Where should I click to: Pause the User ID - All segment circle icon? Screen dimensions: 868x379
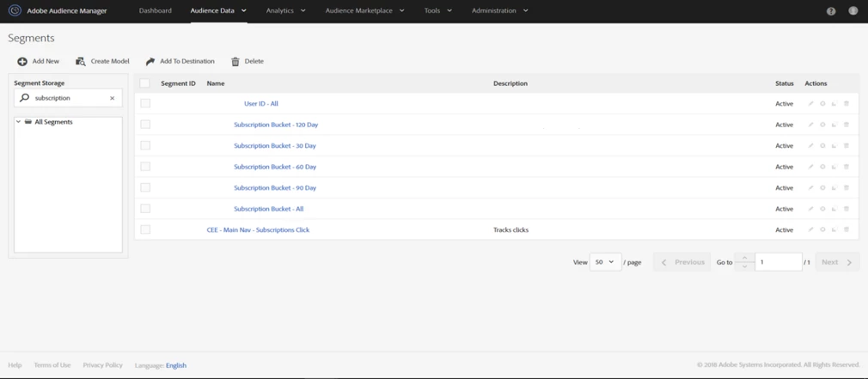(822, 103)
